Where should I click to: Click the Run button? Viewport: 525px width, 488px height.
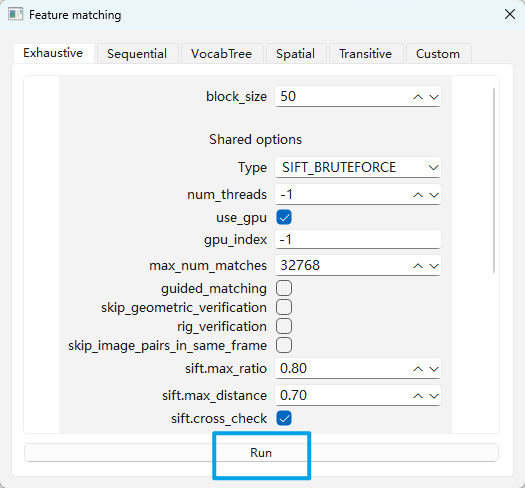[261, 452]
